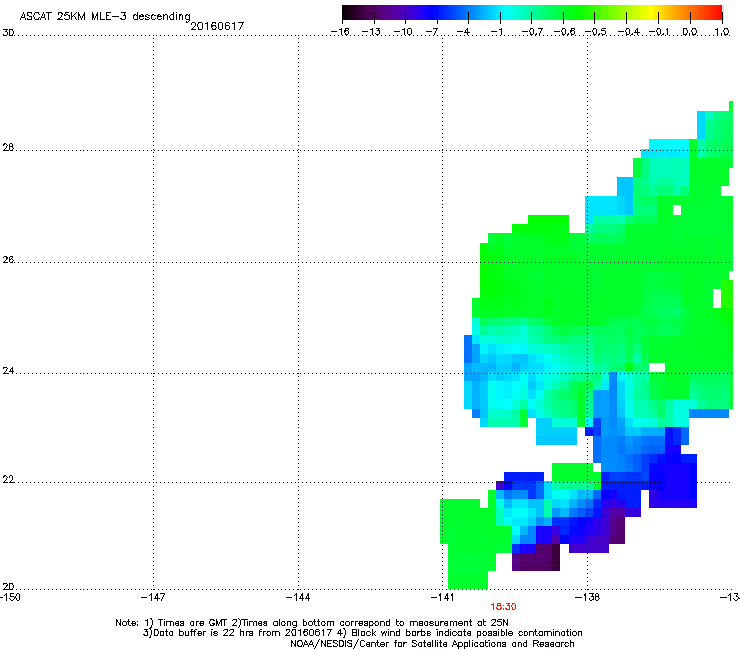Click the color scale label "-16"
740x650 pixels.
[340, 32]
